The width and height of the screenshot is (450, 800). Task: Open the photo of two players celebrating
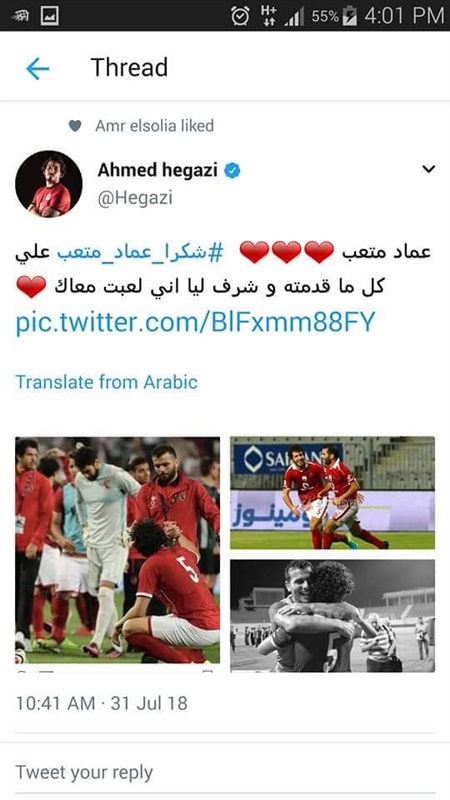pos(333,493)
